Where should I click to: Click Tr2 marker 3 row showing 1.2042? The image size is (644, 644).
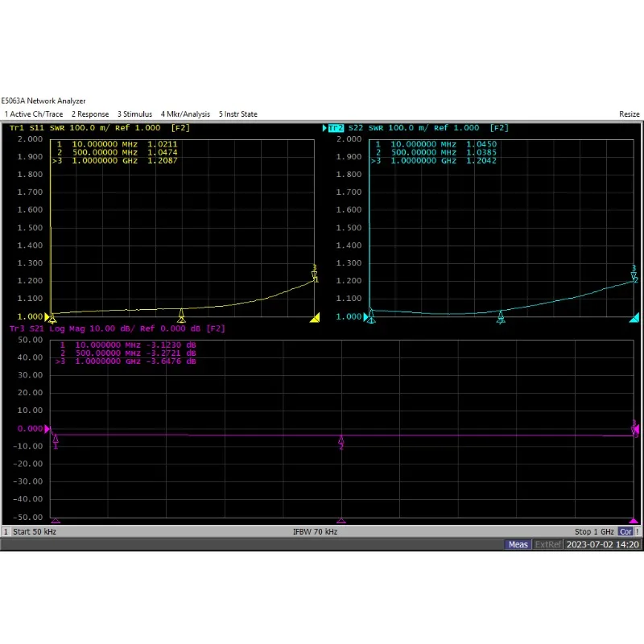point(434,160)
